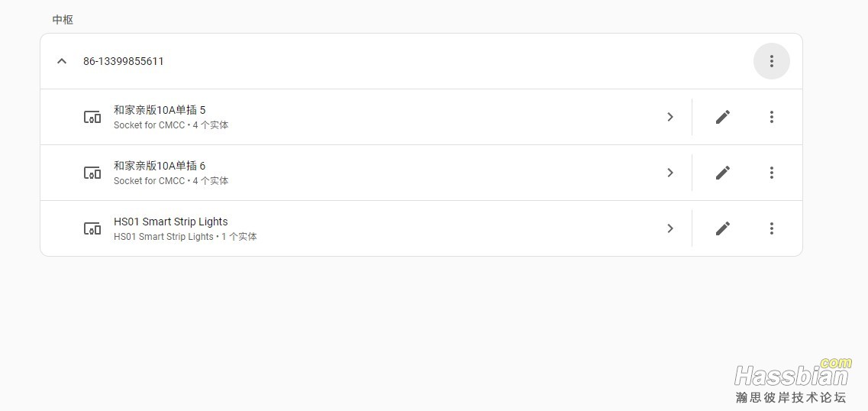Click the device icon for 和家亲版10A单插 5
The height and width of the screenshot is (411, 868).
[x=92, y=117]
